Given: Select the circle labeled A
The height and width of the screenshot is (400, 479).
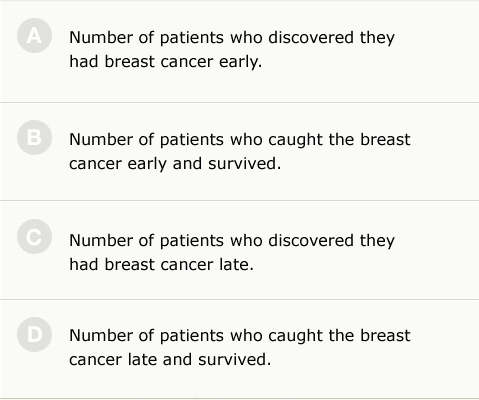Looking at the screenshot, I should pyautogui.click(x=34, y=36).
